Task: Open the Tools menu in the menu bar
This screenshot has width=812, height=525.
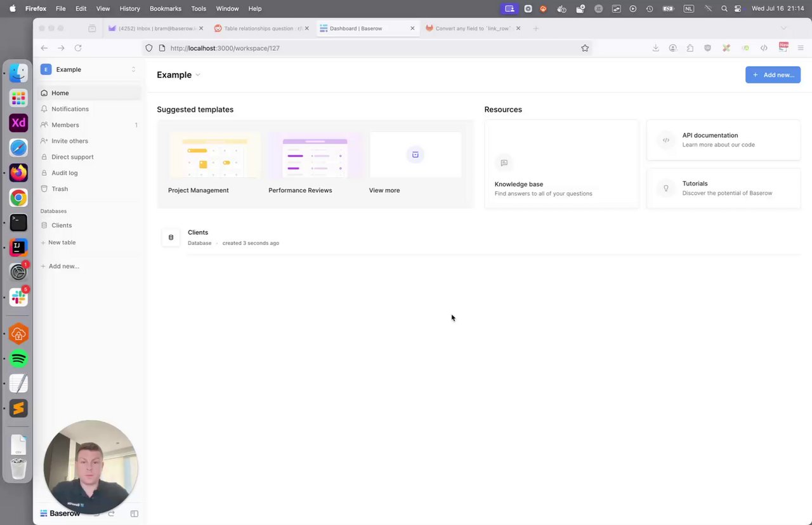Action: tap(199, 8)
